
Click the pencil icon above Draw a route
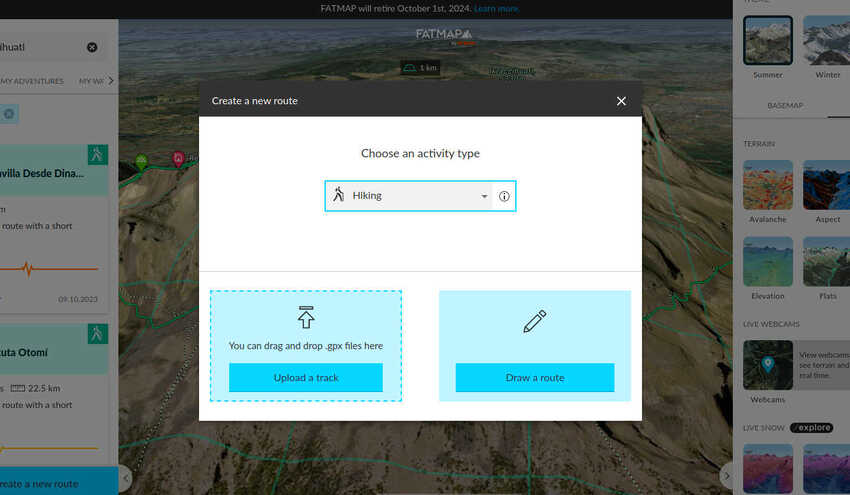(534, 322)
